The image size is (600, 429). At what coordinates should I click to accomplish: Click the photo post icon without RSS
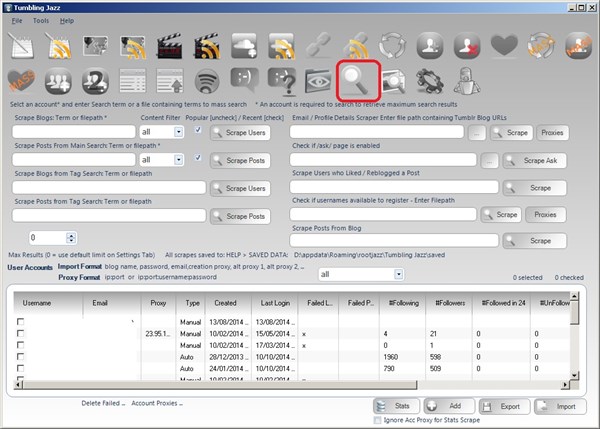[x=95, y=46]
